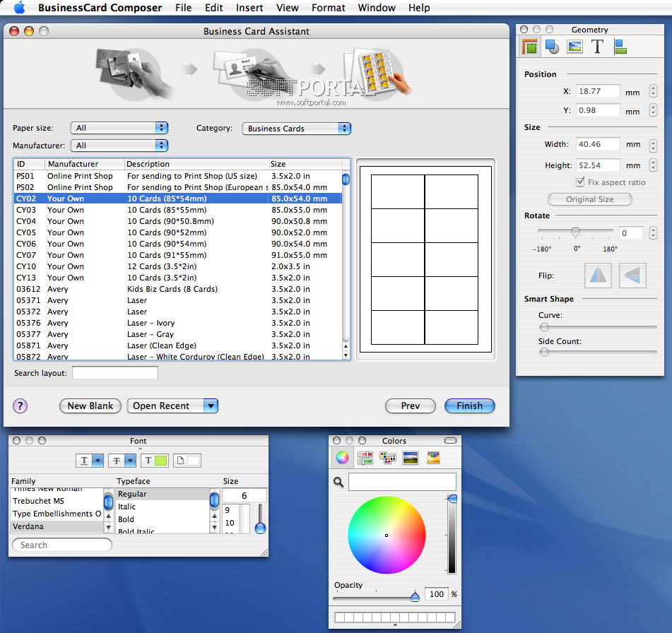Toggle the Fix aspect ratio checkbox
This screenshot has width=672, height=633.
pyautogui.click(x=581, y=182)
